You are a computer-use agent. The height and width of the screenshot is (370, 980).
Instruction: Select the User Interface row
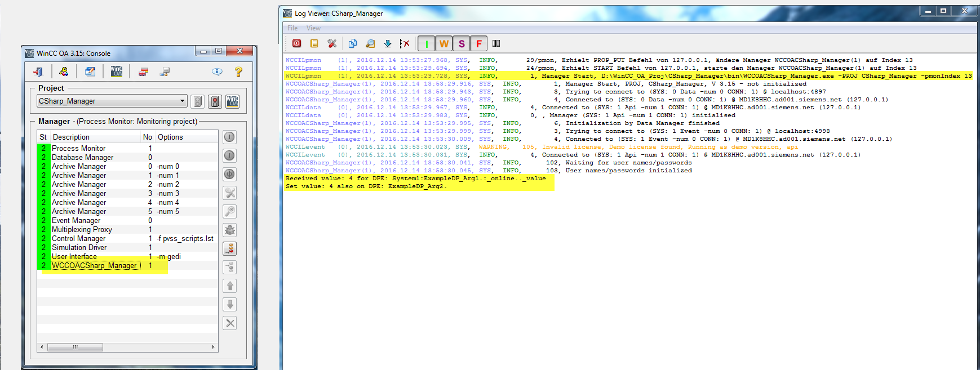click(x=128, y=256)
